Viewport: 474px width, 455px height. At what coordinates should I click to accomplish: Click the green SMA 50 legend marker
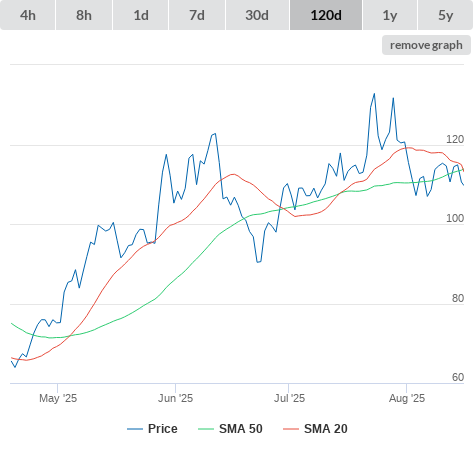point(206,429)
